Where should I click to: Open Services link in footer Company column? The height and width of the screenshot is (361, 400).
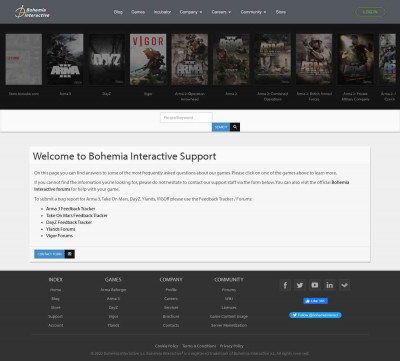171,308
